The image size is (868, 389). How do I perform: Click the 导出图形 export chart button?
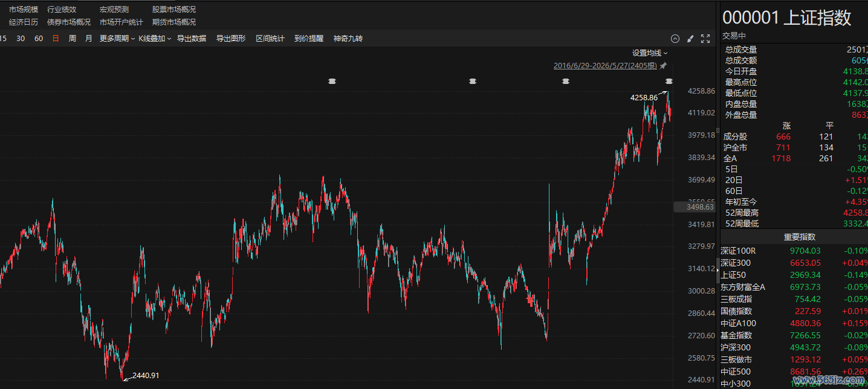coord(231,39)
